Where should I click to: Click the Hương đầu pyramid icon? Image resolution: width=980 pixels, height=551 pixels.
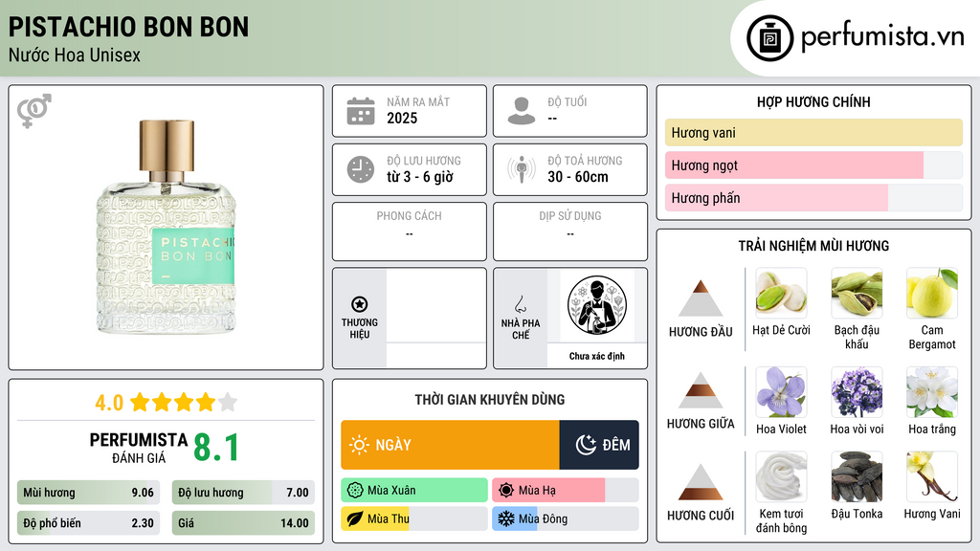click(x=701, y=298)
